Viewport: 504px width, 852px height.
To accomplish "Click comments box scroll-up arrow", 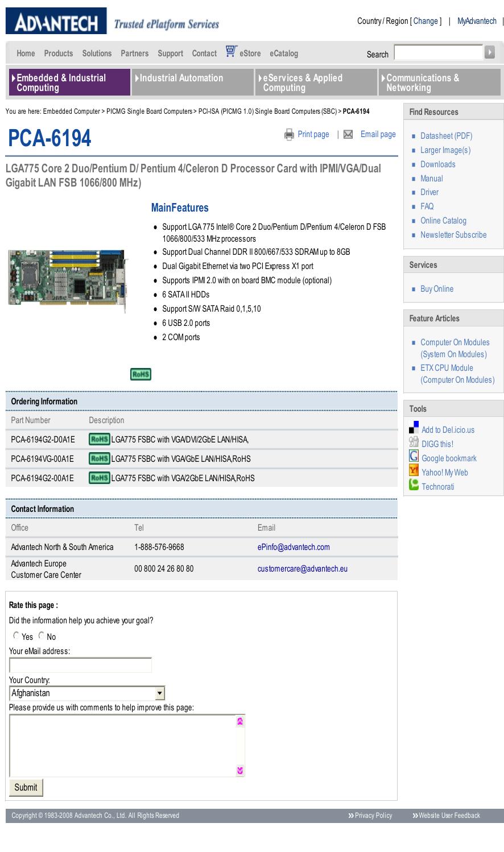I will click(240, 721).
